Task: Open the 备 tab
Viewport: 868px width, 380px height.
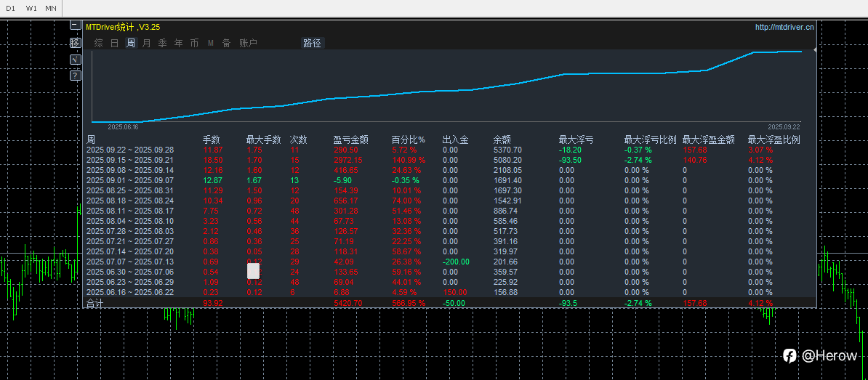Action: pos(226,43)
